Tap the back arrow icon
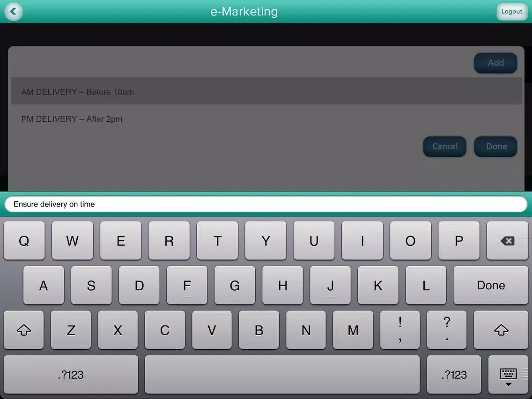Screen dimensions: 532x399 pyautogui.click(x=14, y=11)
